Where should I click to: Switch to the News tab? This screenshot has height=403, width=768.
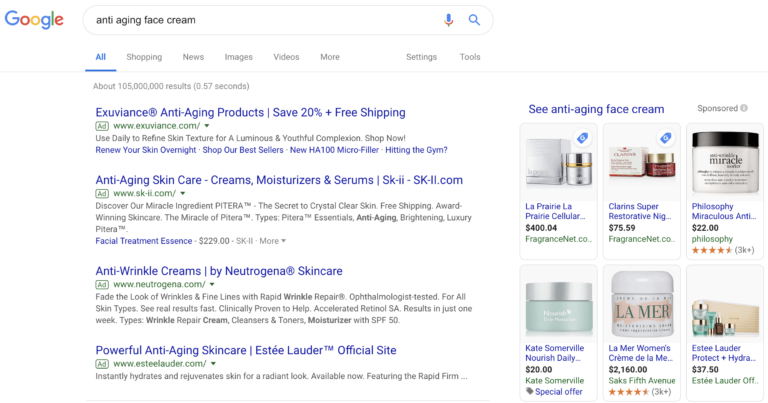coord(193,57)
